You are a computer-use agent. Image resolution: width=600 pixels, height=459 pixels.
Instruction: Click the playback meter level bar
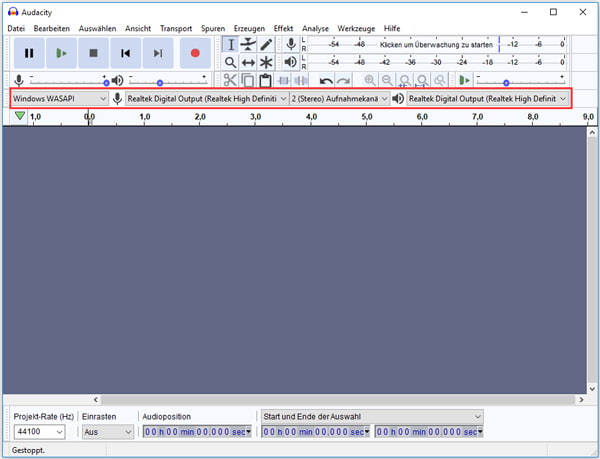[x=437, y=62]
